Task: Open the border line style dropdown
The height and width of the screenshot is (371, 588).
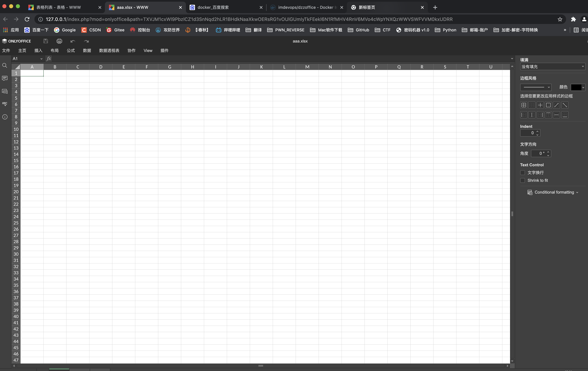Action: point(536,87)
